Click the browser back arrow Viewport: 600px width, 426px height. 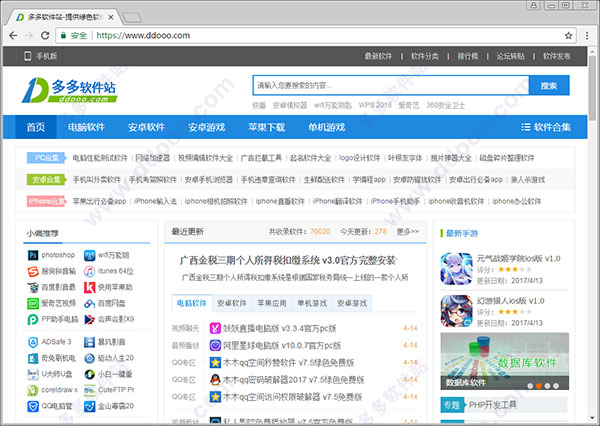point(14,34)
